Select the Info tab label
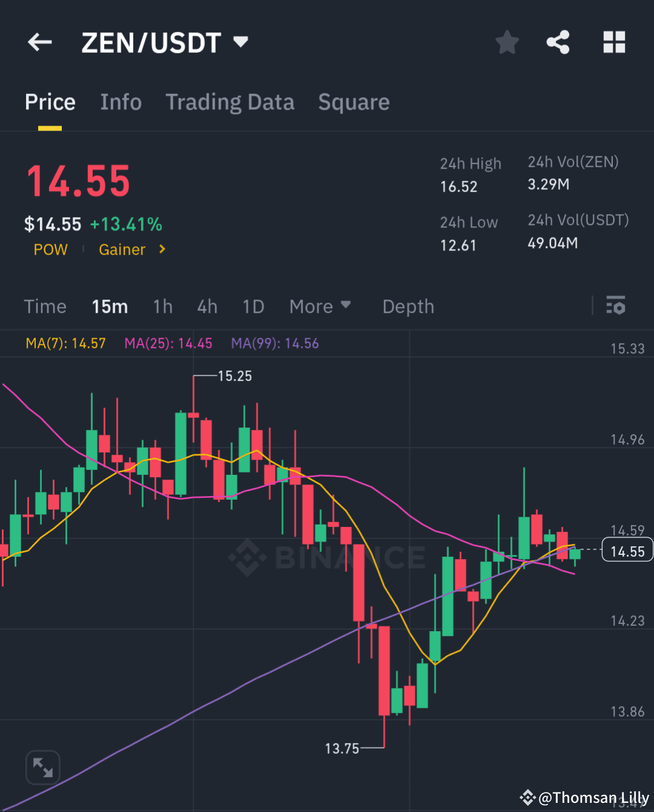 click(x=120, y=102)
